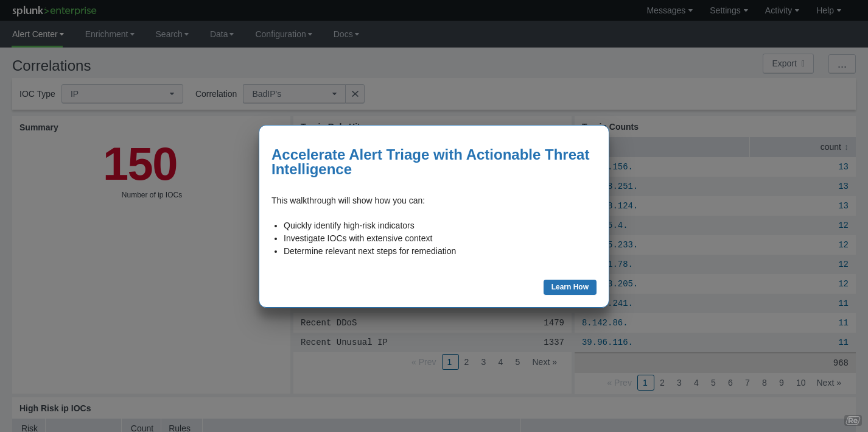Screen dimensions: 868x432
Task: Open the Docs navigation menu
Action: pyautogui.click(x=346, y=34)
